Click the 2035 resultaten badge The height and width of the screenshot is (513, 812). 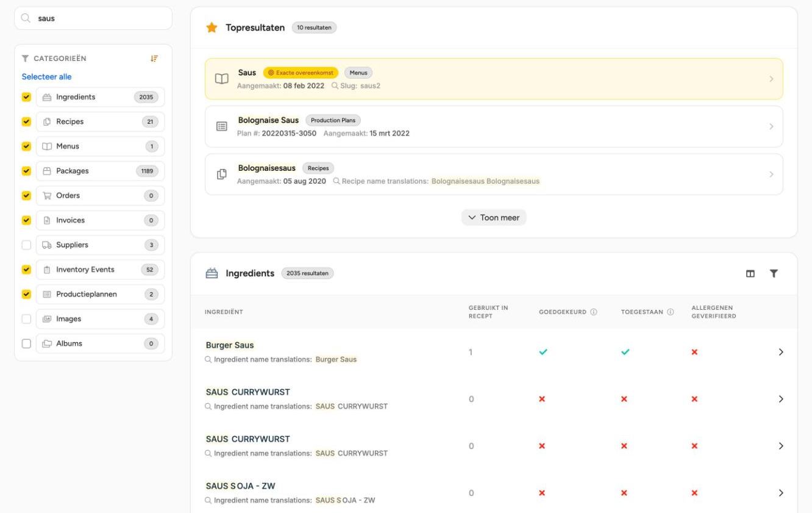click(x=307, y=273)
